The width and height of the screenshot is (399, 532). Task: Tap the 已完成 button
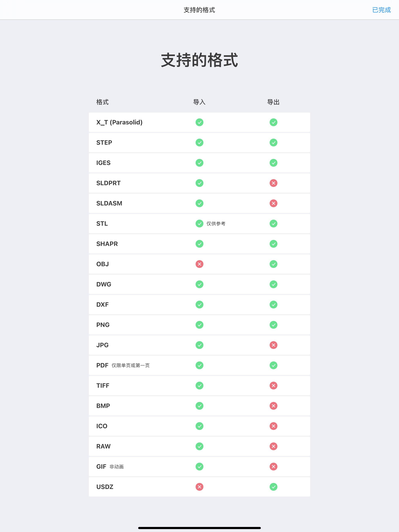point(381,10)
